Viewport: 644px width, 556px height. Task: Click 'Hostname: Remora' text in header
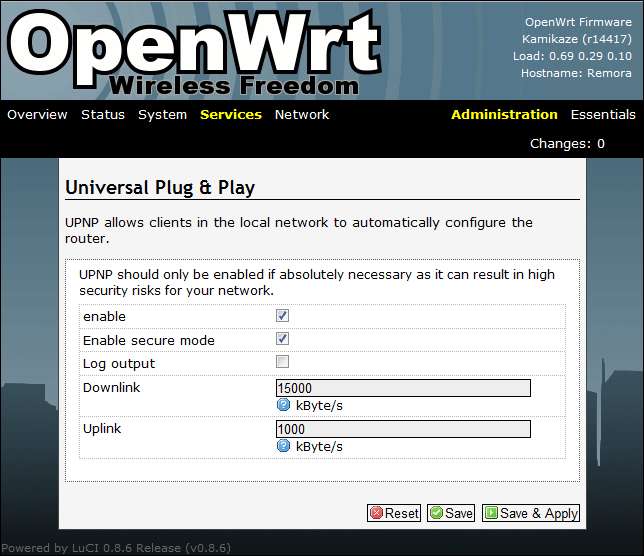click(x=576, y=73)
